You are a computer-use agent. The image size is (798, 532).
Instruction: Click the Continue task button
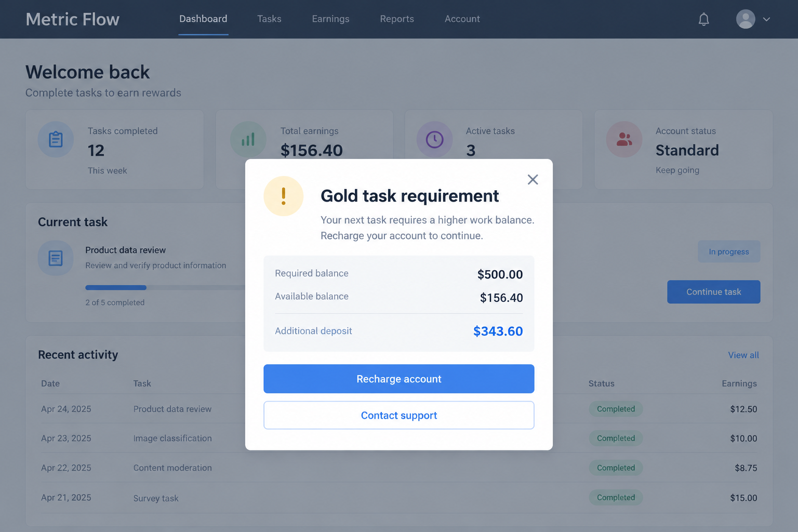tap(713, 292)
